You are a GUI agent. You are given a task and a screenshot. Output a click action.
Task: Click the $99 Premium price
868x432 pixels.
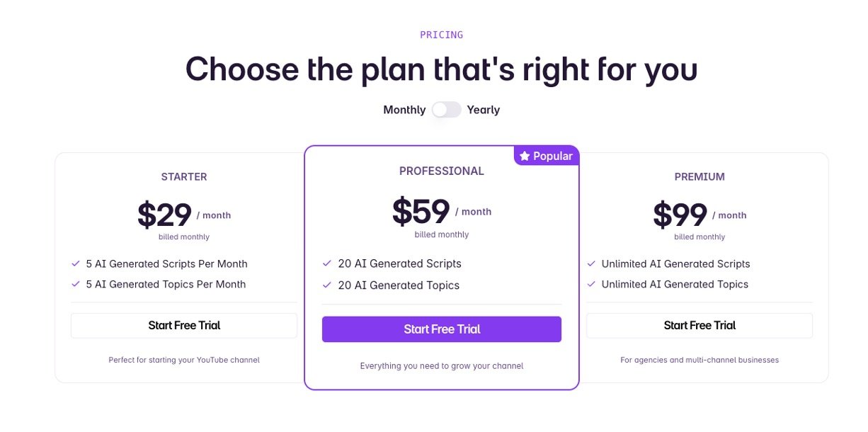(x=680, y=215)
